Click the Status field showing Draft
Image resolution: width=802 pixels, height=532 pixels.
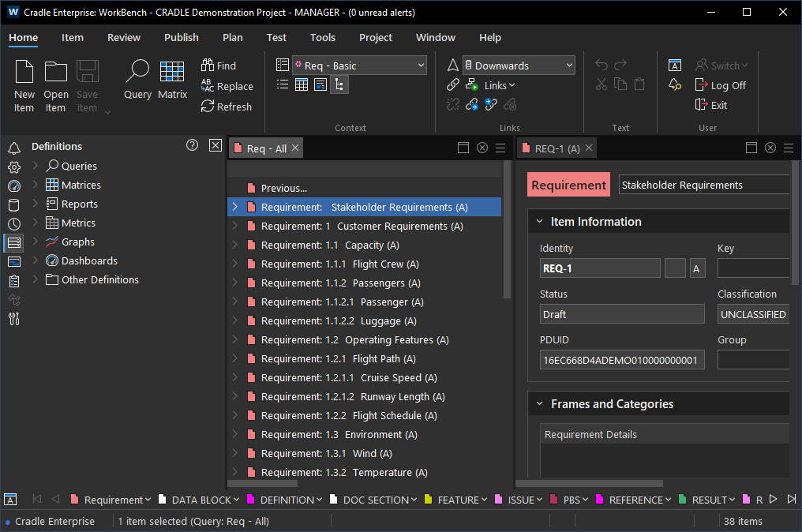point(622,314)
